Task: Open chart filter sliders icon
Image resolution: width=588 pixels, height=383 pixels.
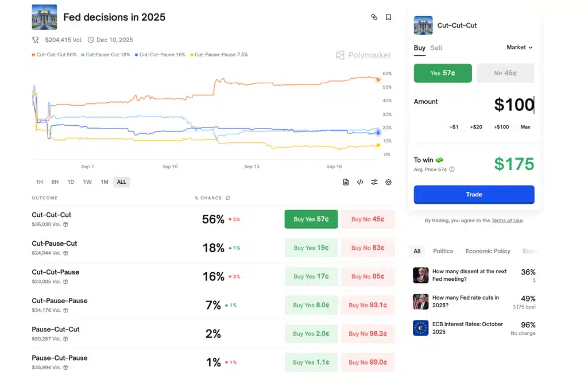Action: 374,182
